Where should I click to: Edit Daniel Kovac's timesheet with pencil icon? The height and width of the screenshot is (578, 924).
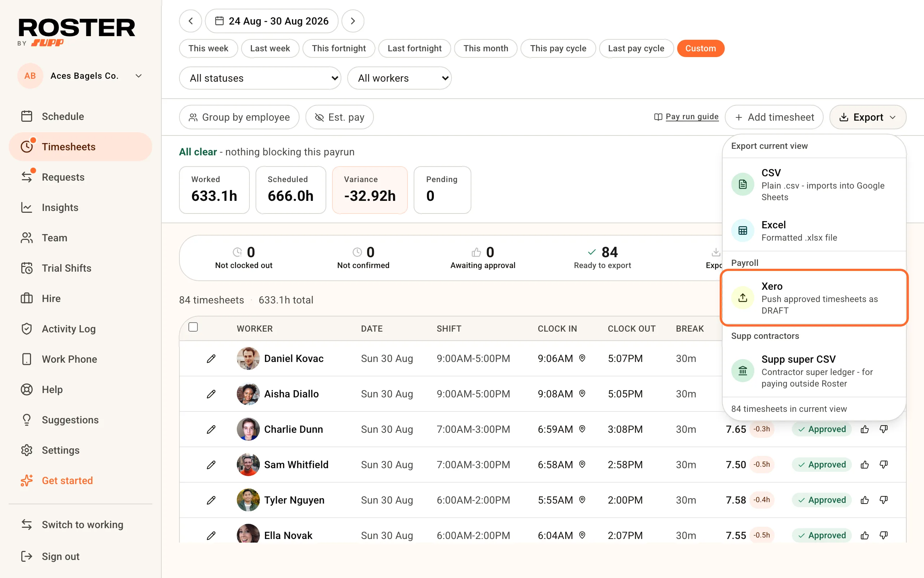211,359
